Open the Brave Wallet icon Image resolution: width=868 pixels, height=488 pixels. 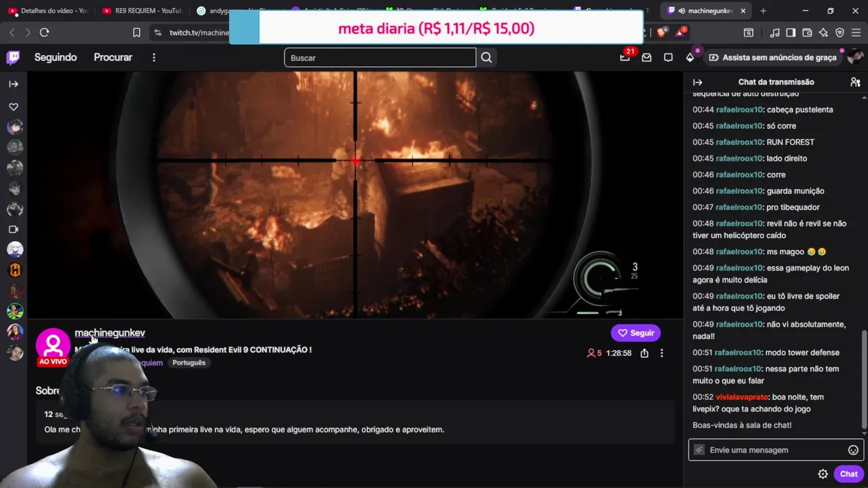tap(807, 33)
